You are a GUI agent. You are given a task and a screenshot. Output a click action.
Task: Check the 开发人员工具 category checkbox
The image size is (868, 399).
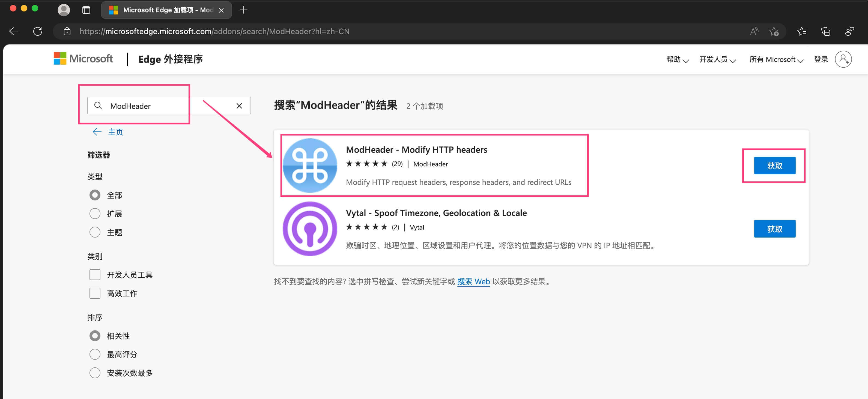coord(95,274)
